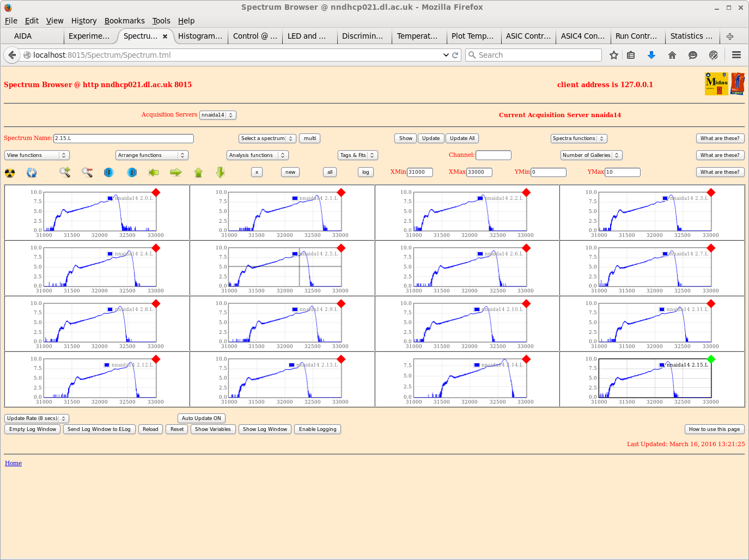Open the Spectra functions dropdown
The height and width of the screenshot is (560, 749).
click(579, 138)
